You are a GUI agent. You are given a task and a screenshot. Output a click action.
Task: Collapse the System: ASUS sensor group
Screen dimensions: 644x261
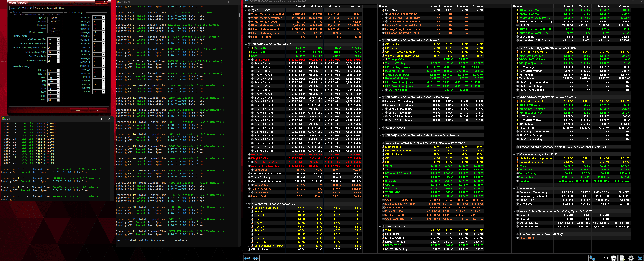(246, 10)
